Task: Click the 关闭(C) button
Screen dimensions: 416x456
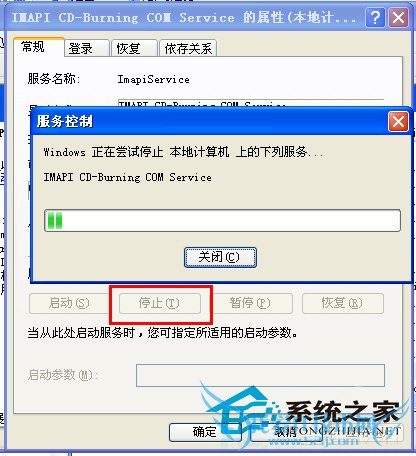Action: point(220,257)
